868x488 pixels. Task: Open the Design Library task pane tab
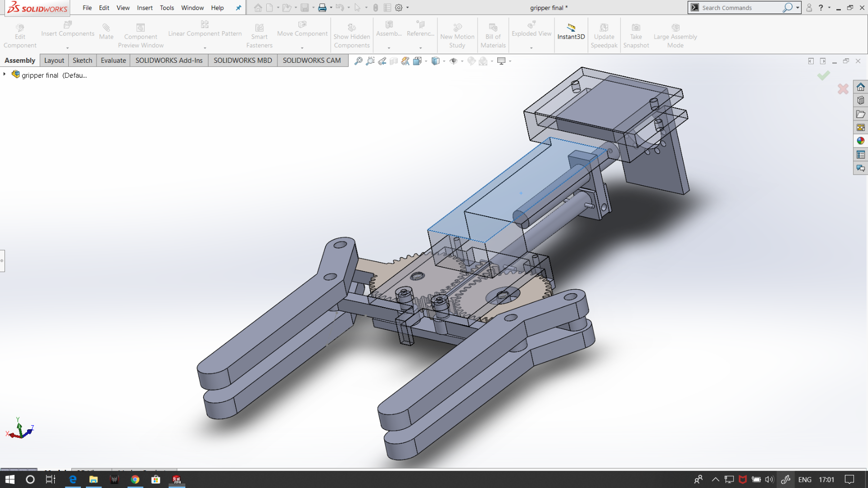pyautogui.click(x=860, y=100)
